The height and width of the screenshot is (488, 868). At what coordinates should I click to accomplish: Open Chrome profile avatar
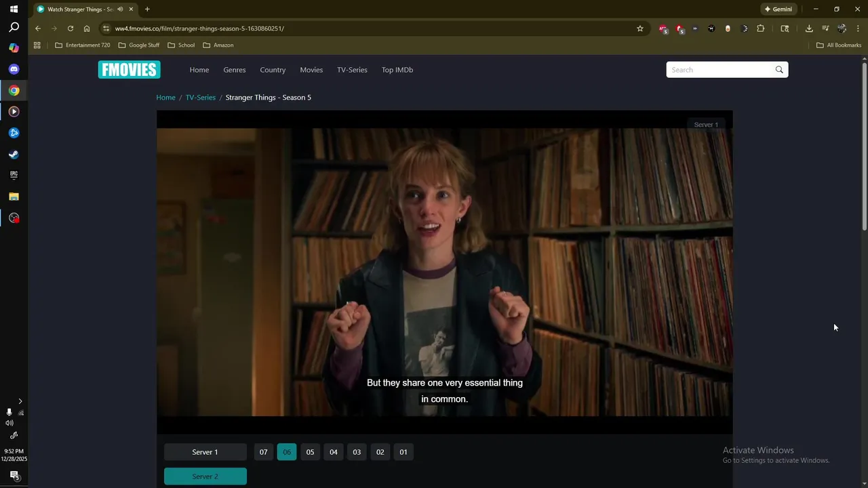point(842,28)
